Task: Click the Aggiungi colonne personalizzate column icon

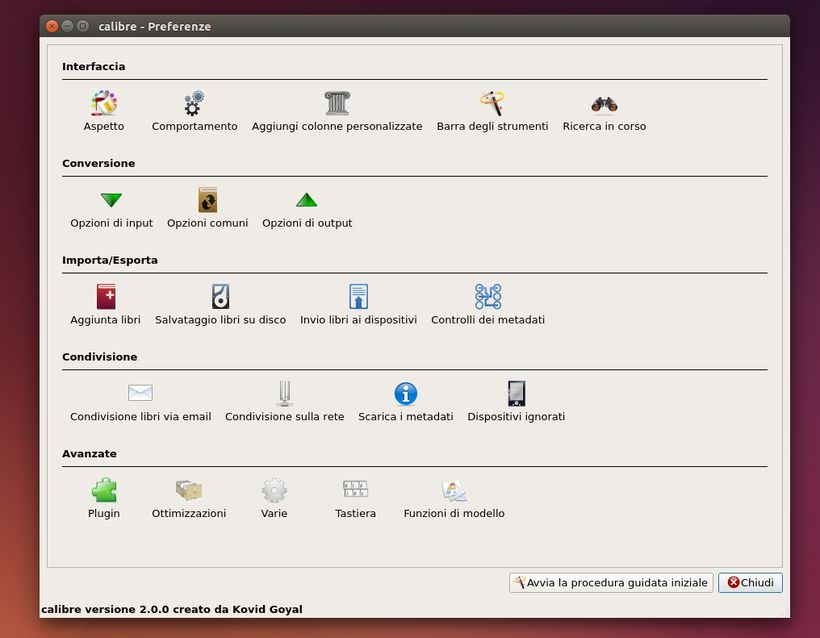Action: [x=337, y=103]
